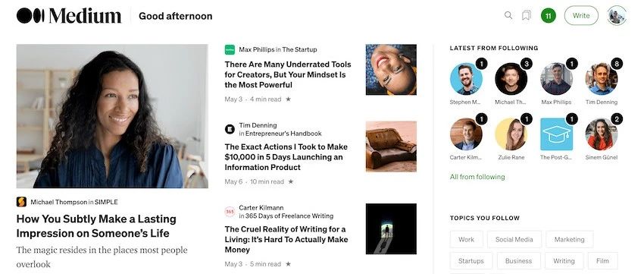The height and width of the screenshot is (274, 644).
Task: Click the Entrepreneur's Handbook publication icon
Action: tap(230, 129)
